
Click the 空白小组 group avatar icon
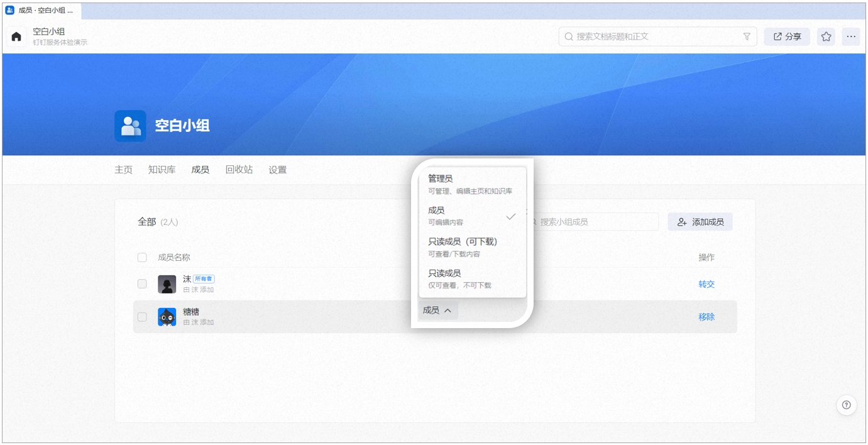[x=130, y=126]
